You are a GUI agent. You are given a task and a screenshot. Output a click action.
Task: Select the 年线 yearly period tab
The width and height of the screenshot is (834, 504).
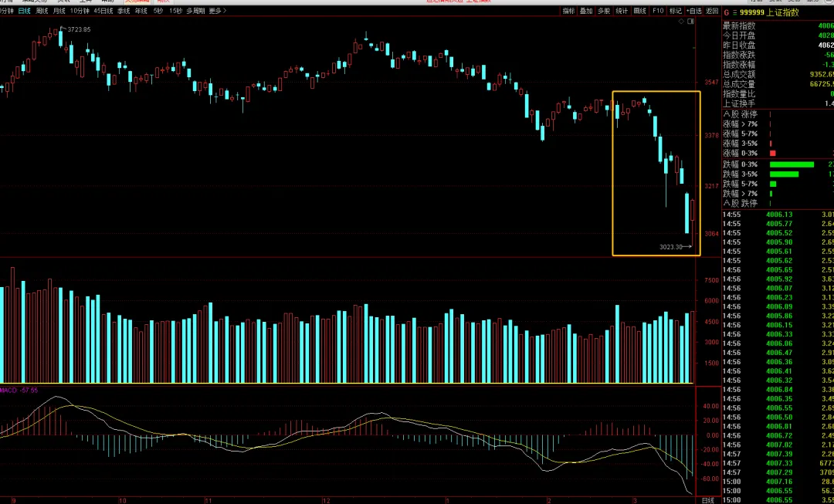click(141, 11)
